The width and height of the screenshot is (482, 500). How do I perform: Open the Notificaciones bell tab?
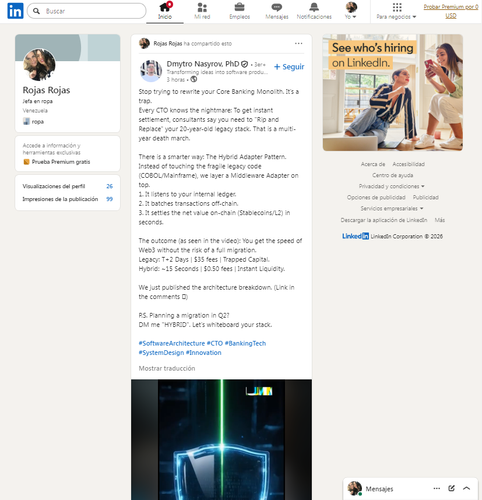coord(314,11)
